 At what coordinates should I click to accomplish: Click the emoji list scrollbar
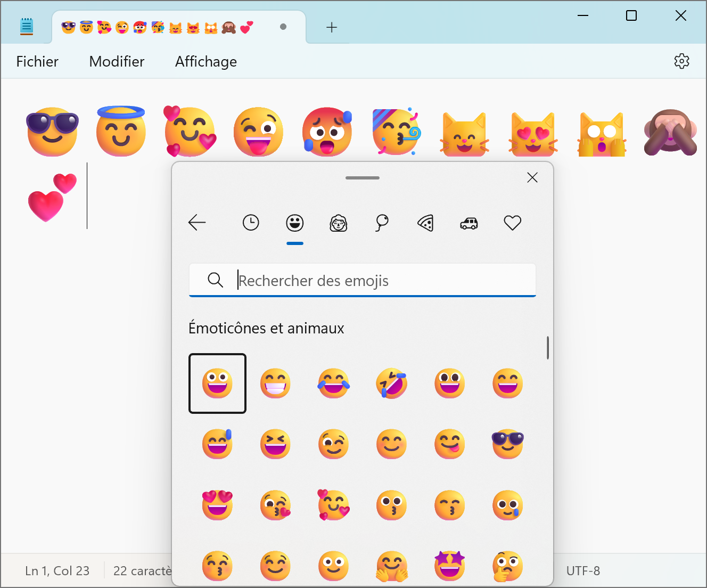coord(547,348)
